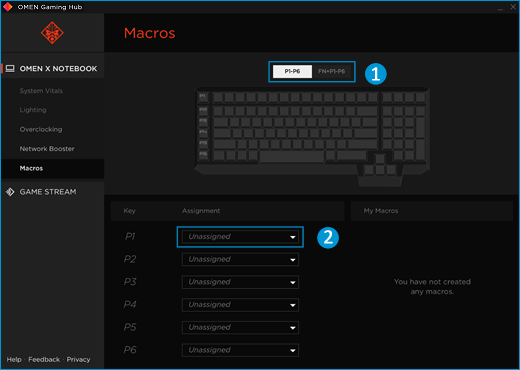Minimize the OMEN Gaming Hub window

point(500,7)
